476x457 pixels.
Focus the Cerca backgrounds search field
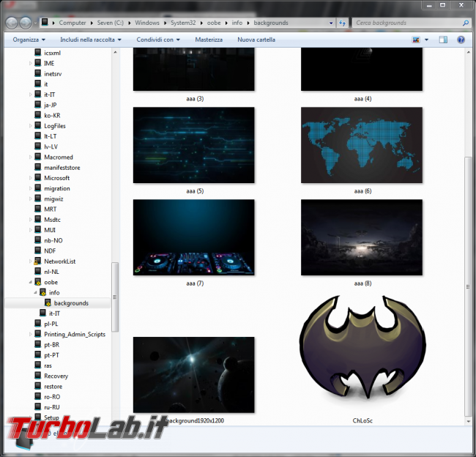(x=406, y=23)
